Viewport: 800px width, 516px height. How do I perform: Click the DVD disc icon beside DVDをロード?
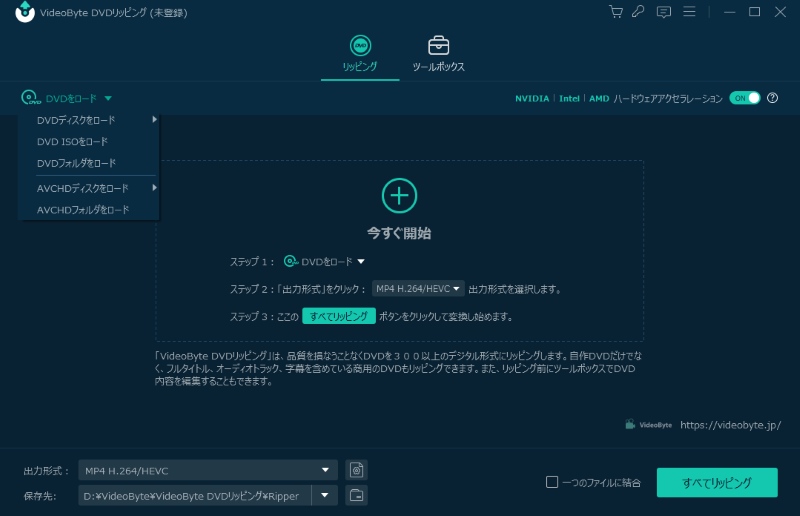(x=30, y=97)
